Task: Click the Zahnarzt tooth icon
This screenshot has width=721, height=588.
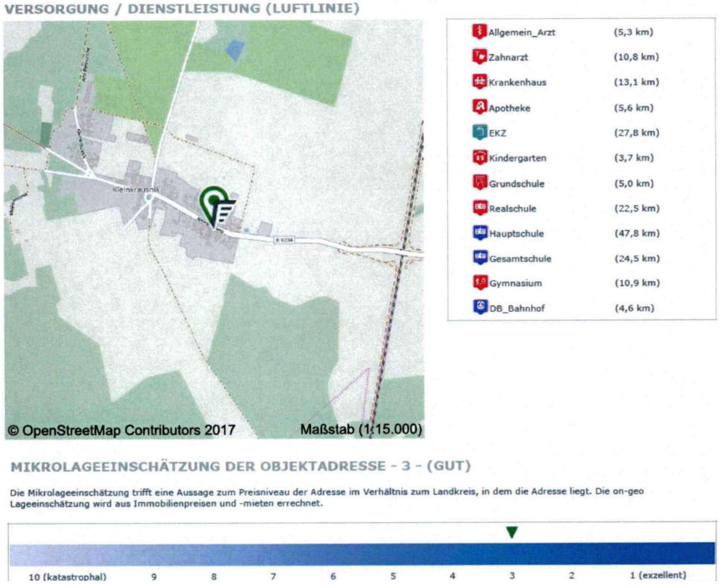Action: coord(479,57)
